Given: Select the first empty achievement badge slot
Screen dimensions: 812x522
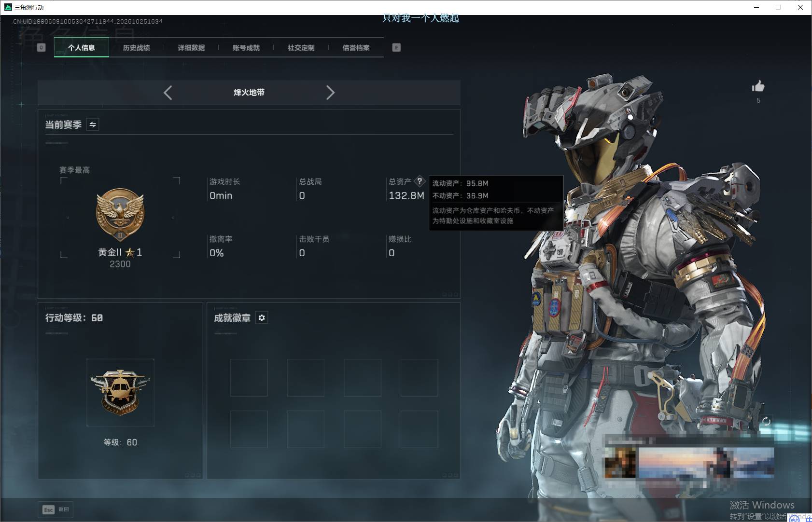Looking at the screenshot, I should coord(249,378).
